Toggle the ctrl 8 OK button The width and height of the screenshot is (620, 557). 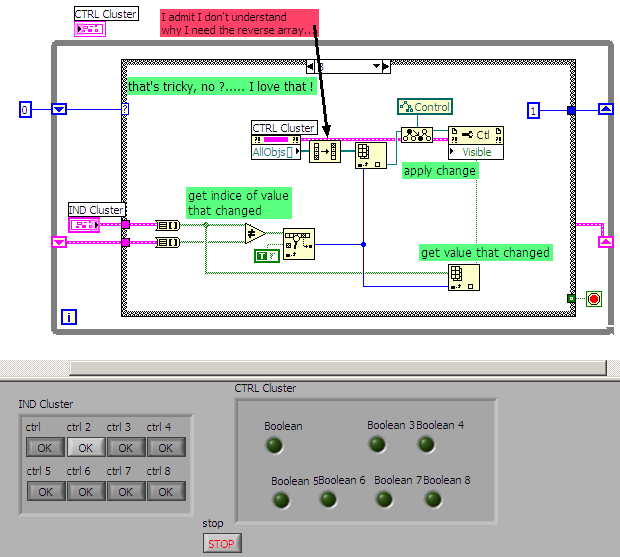click(x=166, y=491)
